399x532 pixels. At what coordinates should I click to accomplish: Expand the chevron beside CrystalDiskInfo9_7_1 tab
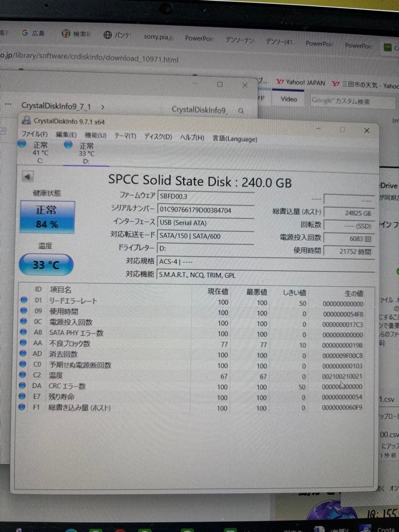coord(102,106)
